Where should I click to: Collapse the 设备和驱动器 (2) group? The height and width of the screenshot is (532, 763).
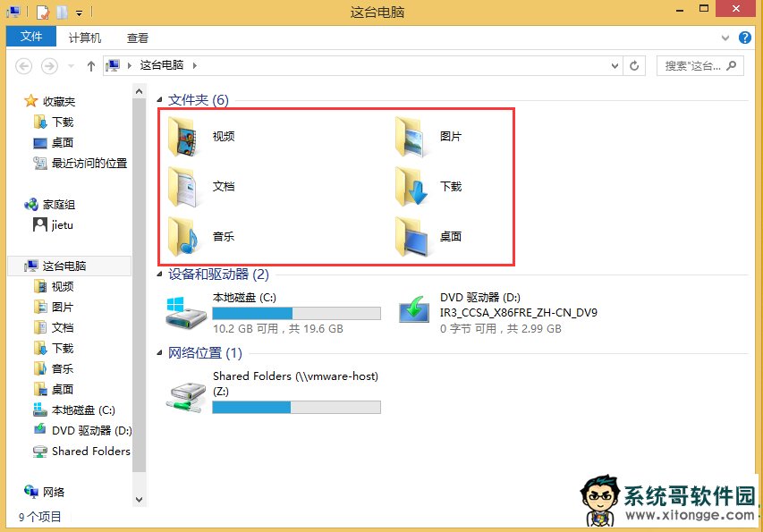click(x=159, y=274)
